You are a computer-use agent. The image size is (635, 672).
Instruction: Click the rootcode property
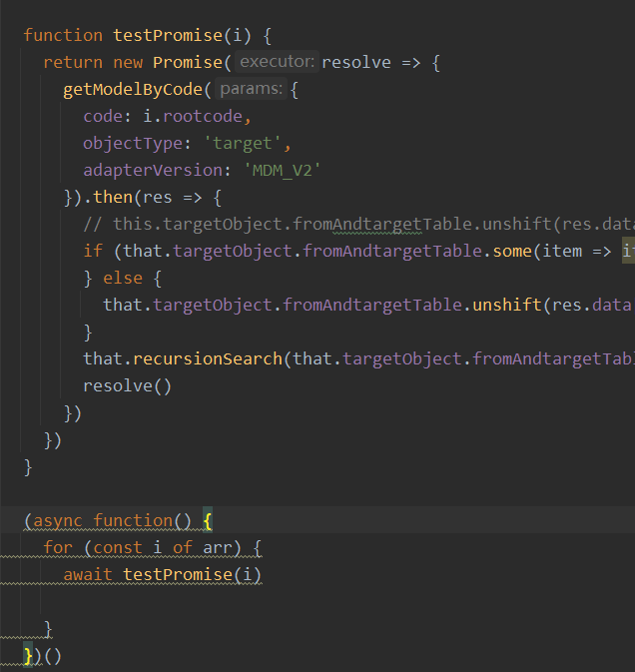203,117
